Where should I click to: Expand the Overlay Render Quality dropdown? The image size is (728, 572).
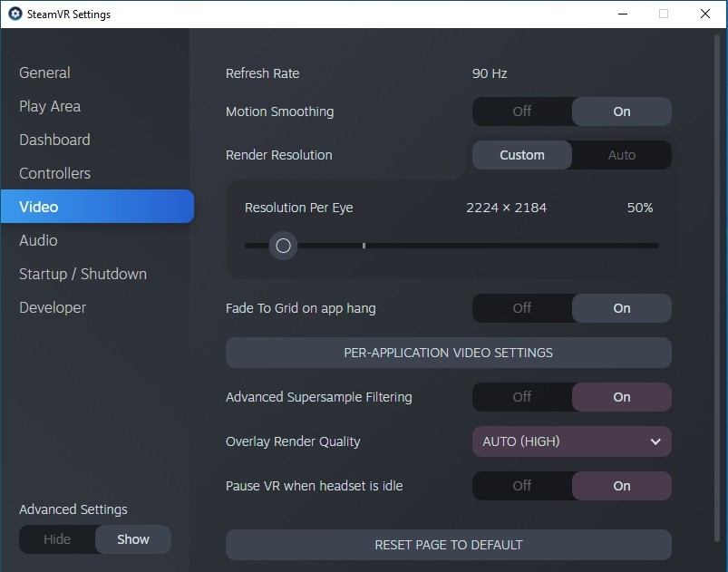point(572,441)
